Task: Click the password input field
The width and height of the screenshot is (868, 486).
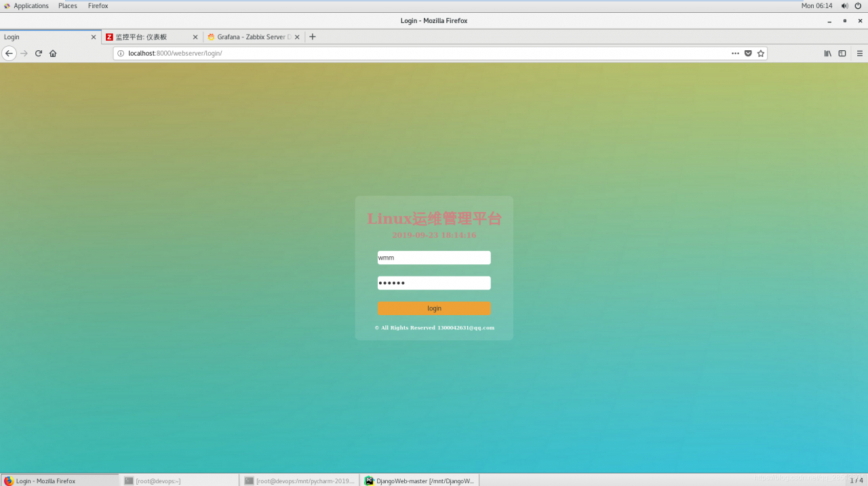Action: 434,283
